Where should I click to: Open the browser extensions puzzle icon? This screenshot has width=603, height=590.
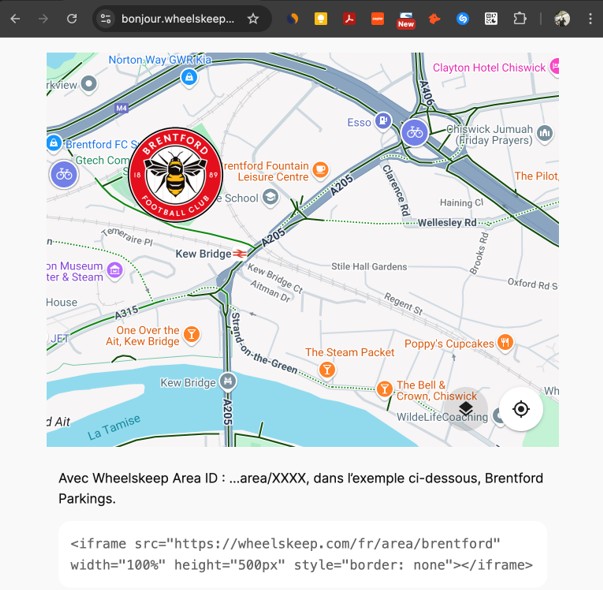point(520,18)
